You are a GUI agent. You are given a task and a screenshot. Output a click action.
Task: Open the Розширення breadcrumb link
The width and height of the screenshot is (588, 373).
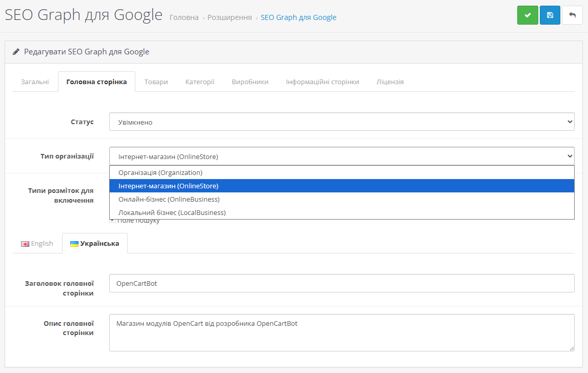229,17
